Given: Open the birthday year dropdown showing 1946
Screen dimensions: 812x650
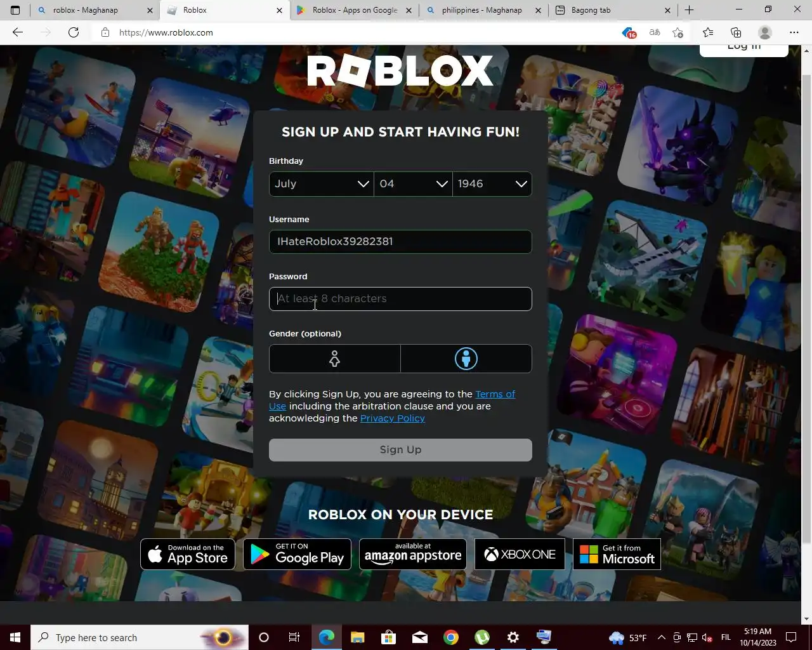Looking at the screenshot, I should [x=492, y=183].
